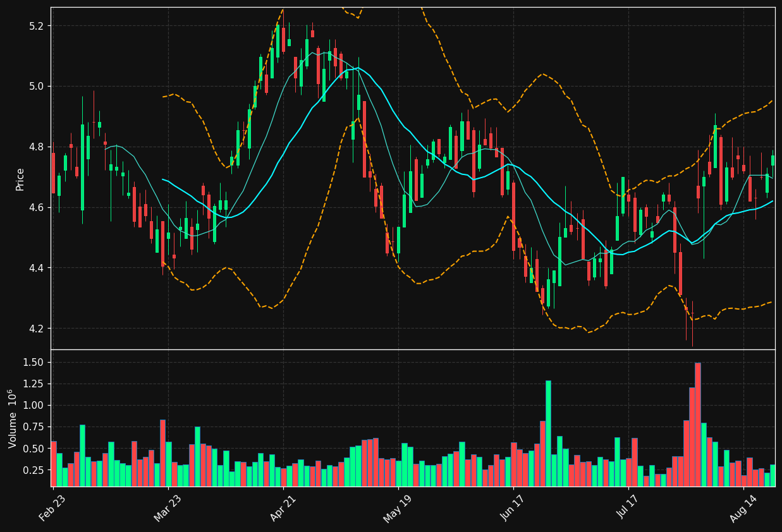Click the Price axis title

(20, 179)
